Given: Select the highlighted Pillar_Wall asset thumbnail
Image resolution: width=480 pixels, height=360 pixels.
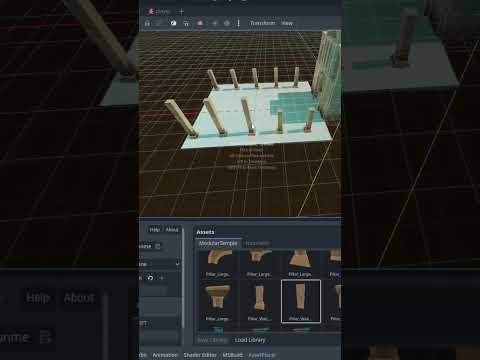Looking at the screenshot, I should [x=301, y=301].
